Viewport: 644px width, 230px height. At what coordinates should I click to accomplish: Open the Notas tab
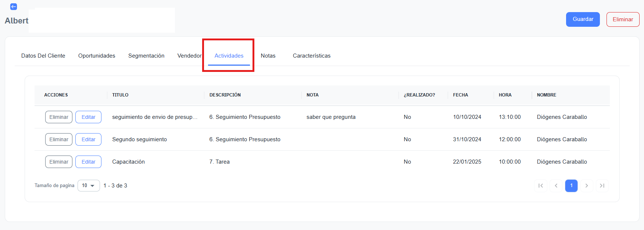pos(268,56)
